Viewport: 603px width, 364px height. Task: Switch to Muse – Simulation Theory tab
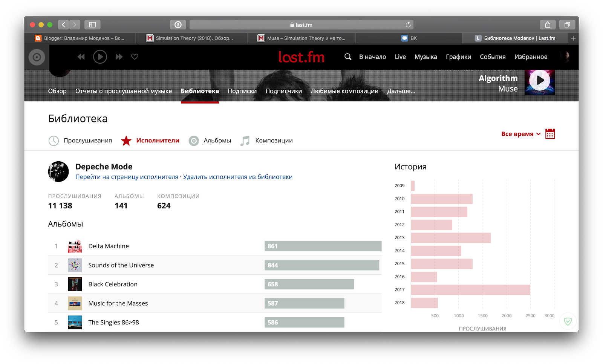(301, 38)
